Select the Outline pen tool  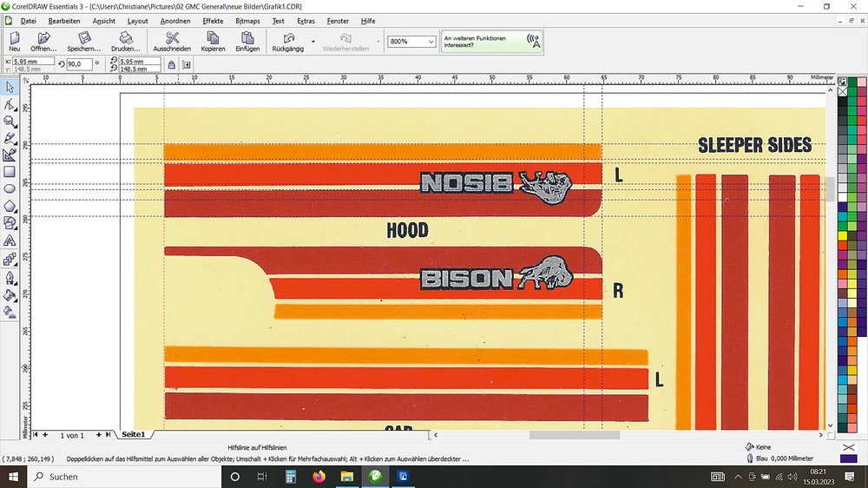point(10,278)
